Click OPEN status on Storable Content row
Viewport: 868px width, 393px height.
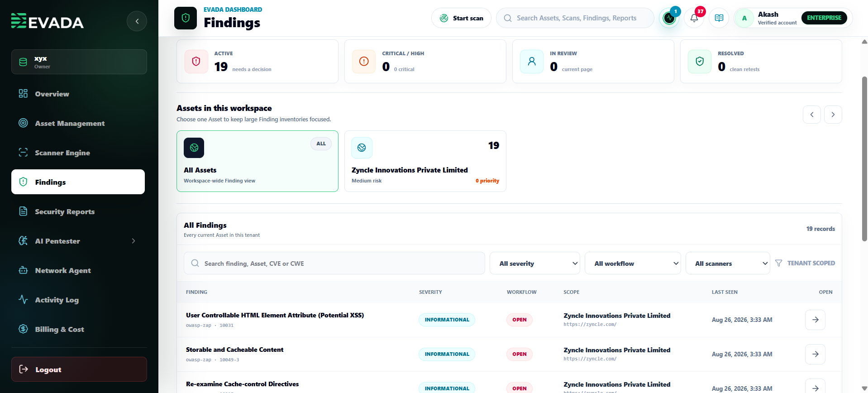point(520,354)
